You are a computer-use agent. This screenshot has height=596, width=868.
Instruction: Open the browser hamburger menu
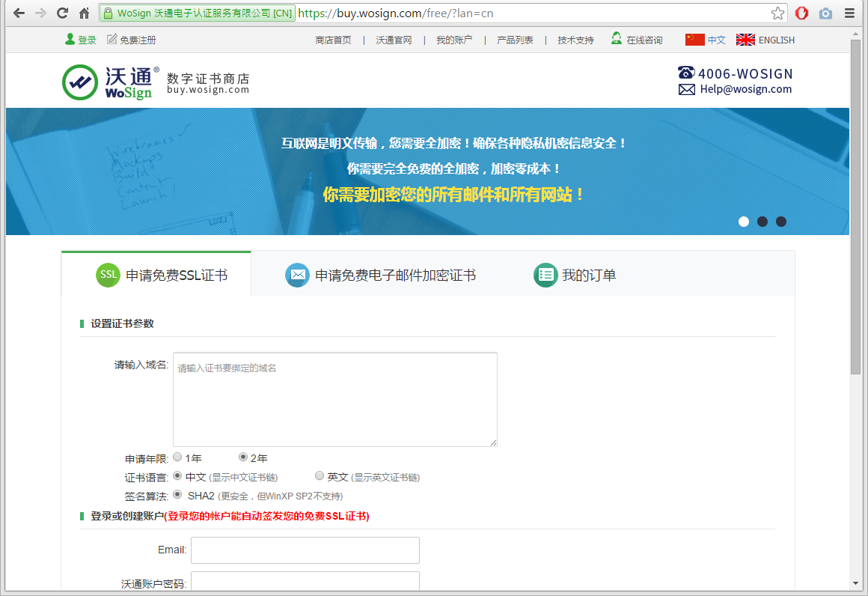point(849,13)
